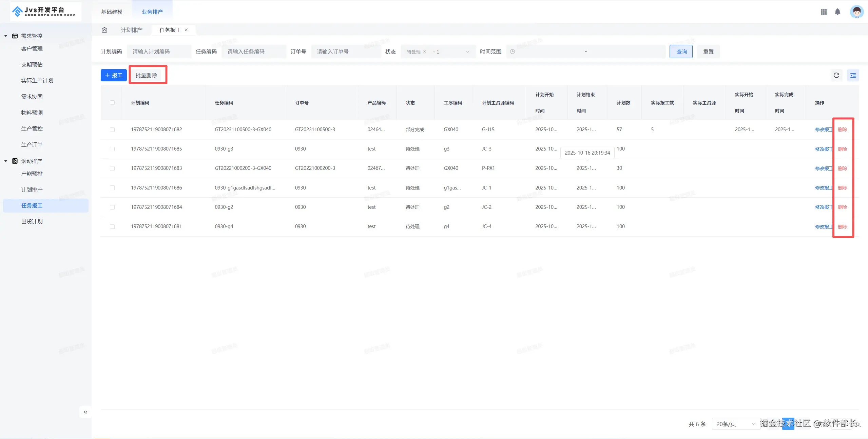Click the user avatar icon
This screenshot has height=439, width=868.
tap(856, 12)
